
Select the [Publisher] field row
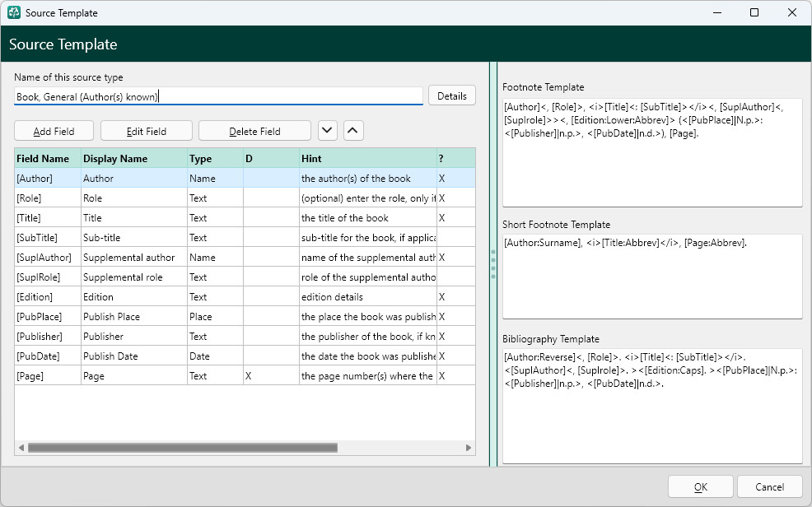point(245,337)
